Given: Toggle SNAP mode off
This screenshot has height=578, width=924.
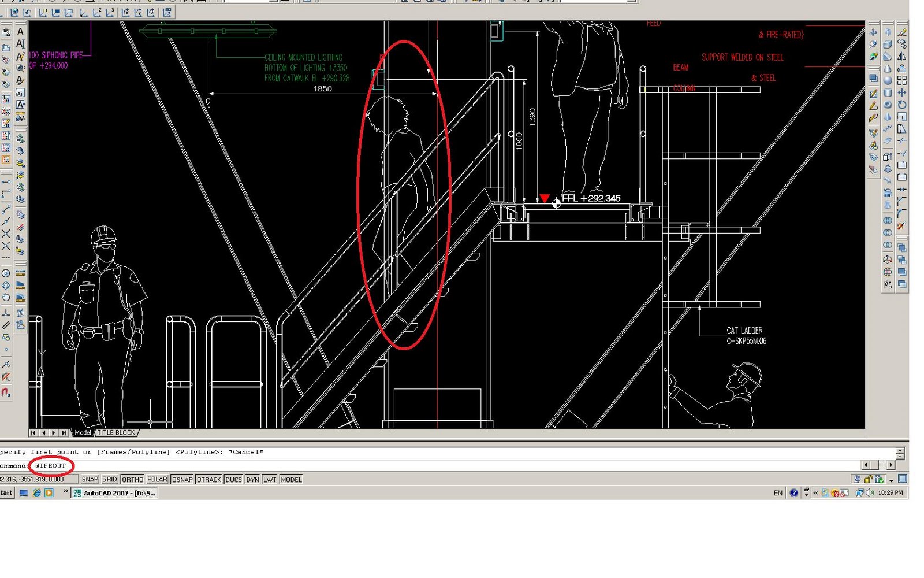Looking at the screenshot, I should click(x=90, y=479).
